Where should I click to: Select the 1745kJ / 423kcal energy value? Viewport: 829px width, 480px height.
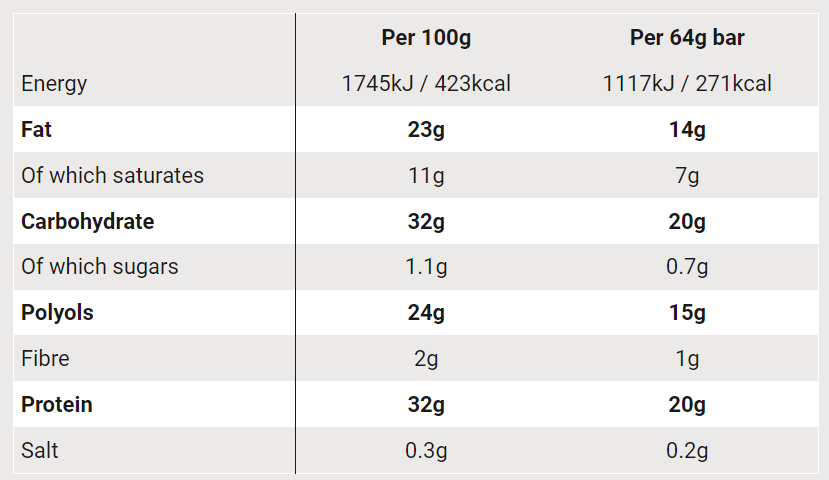[426, 84]
